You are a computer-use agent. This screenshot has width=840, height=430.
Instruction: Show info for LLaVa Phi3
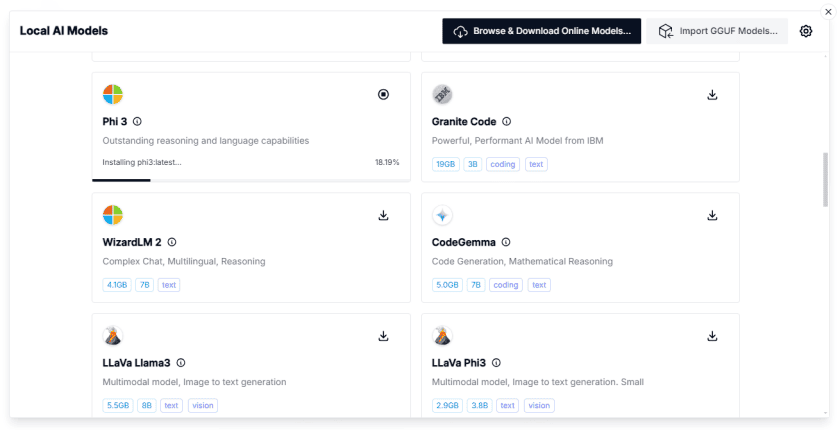point(496,363)
